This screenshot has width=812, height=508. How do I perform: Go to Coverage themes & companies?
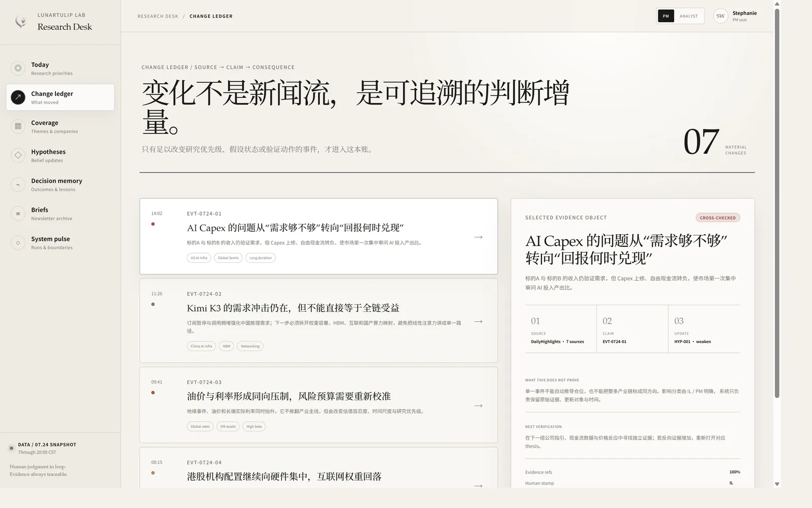tap(60, 126)
